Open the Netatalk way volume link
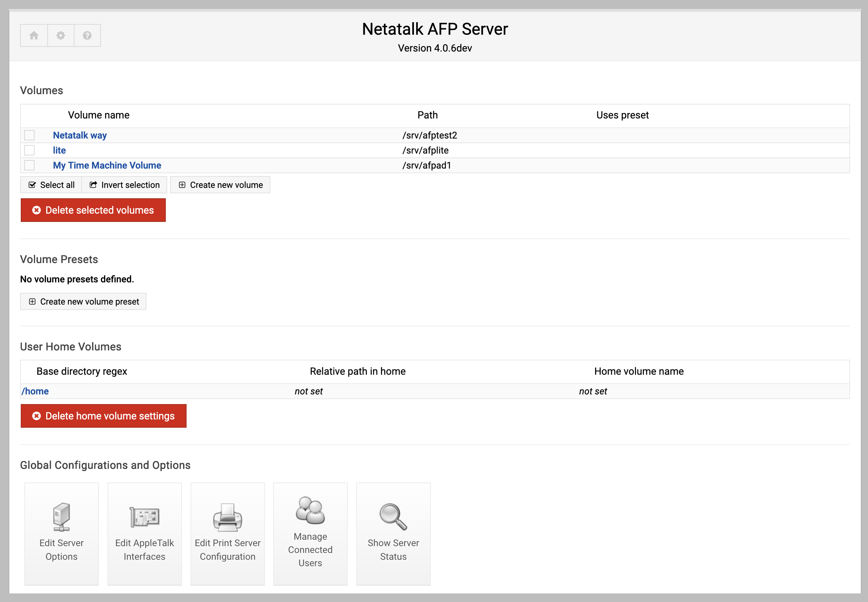 (x=79, y=135)
